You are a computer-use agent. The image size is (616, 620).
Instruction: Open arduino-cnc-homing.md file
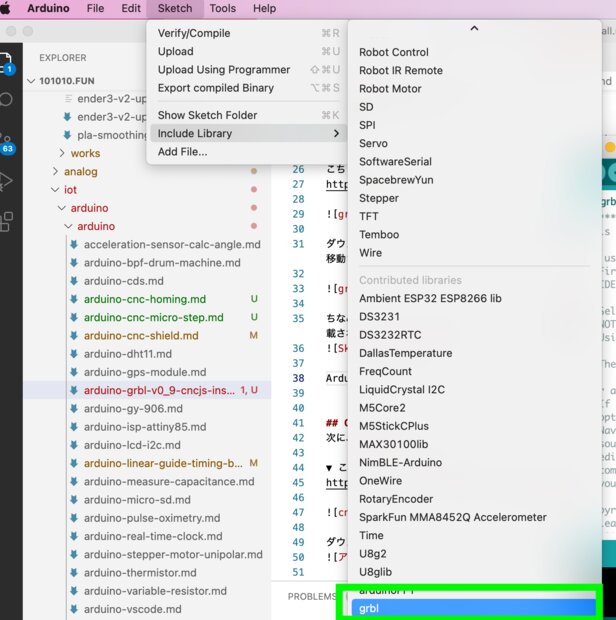(x=145, y=299)
